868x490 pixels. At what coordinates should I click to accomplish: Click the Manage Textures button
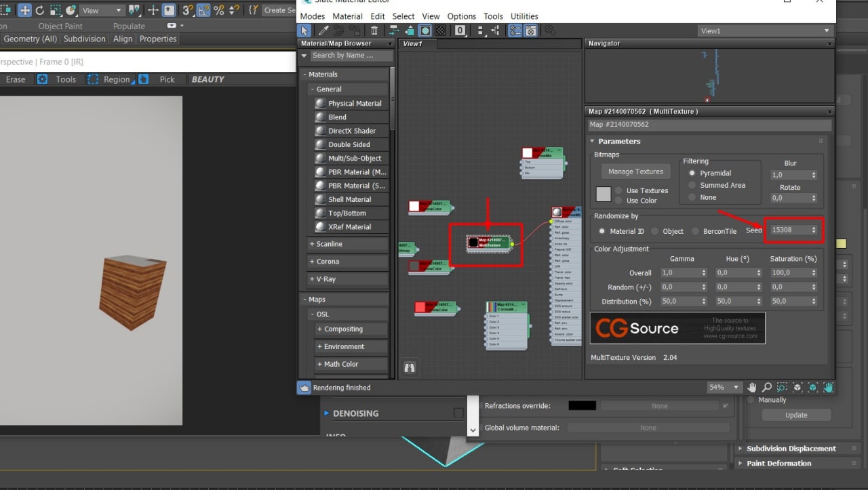(635, 171)
